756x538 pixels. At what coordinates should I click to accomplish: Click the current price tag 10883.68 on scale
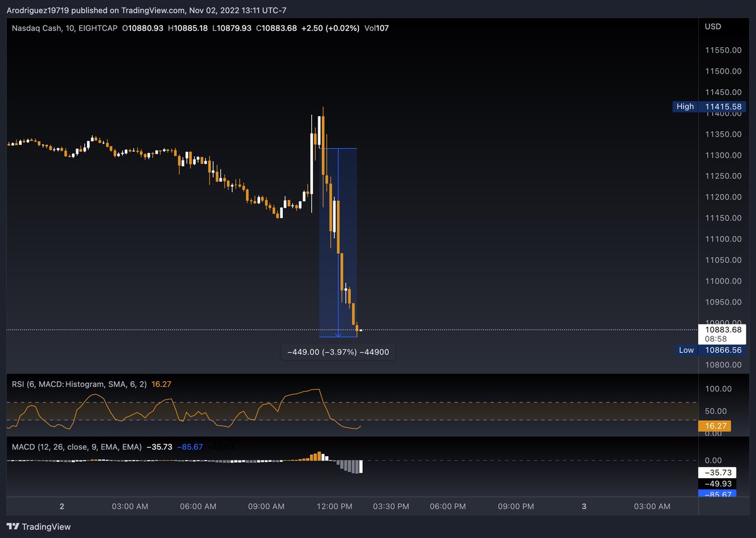[723, 329]
